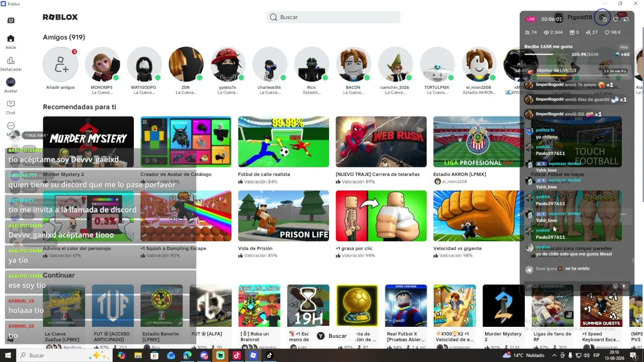Viewport: 644px width, 362px height.
Task: Open the Windows Start menu
Action: tap(9, 355)
